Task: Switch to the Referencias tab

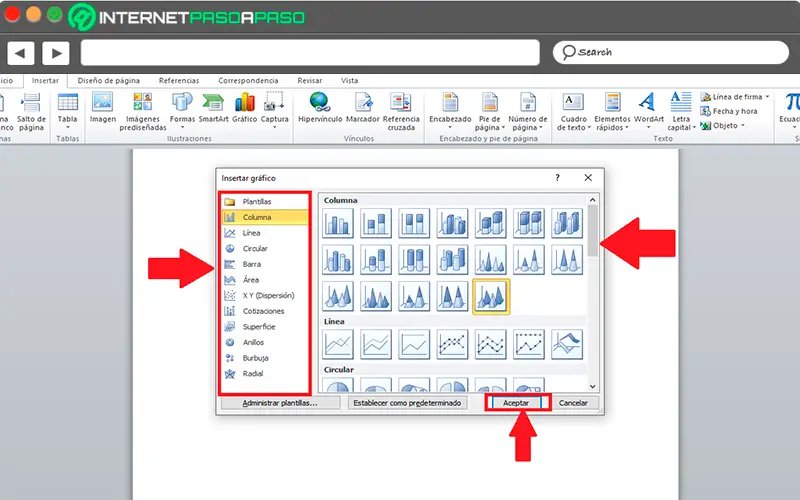Action: click(179, 81)
